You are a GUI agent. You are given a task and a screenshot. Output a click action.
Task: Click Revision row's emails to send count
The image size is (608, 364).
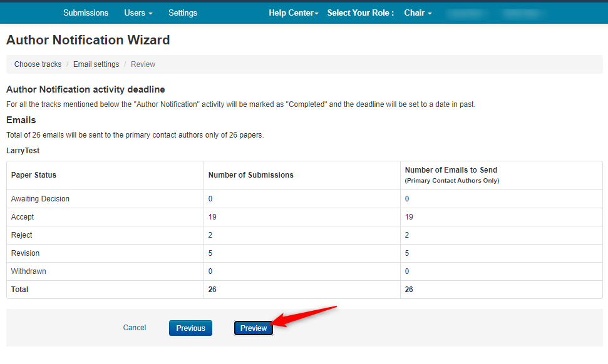(x=408, y=253)
